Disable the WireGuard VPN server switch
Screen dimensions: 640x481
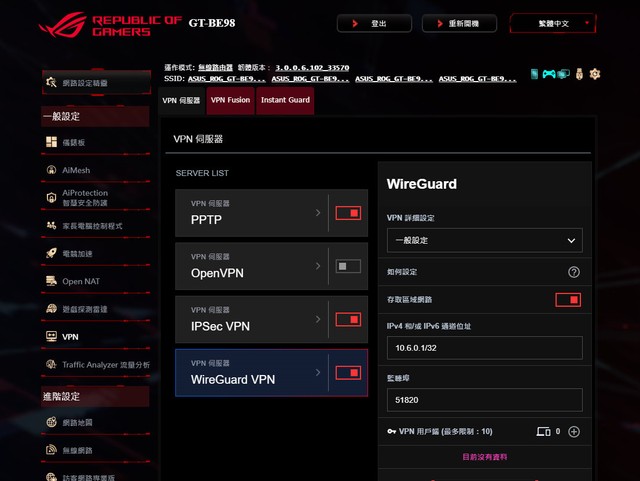pyautogui.click(x=348, y=373)
